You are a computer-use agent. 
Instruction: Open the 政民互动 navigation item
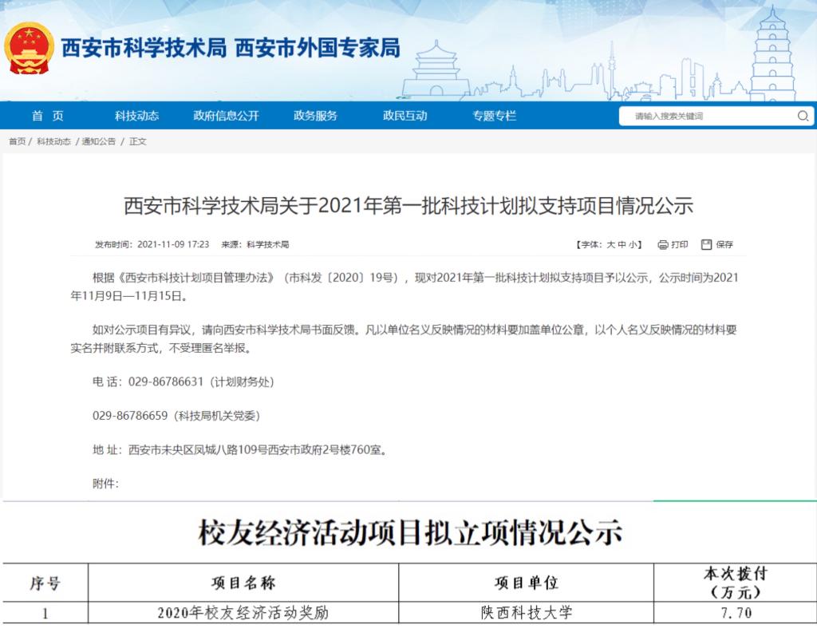tap(405, 116)
